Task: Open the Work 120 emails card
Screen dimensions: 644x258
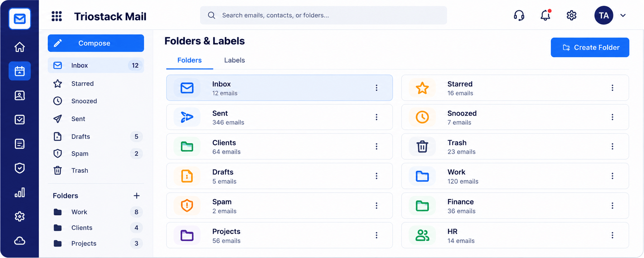Action: pos(515,176)
